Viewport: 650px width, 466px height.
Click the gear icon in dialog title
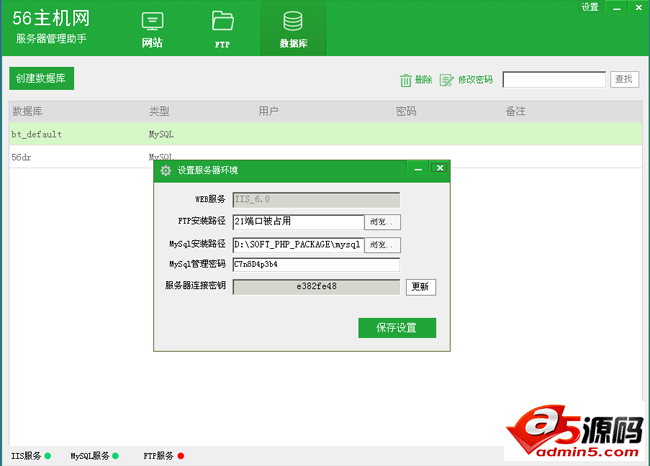click(x=165, y=170)
